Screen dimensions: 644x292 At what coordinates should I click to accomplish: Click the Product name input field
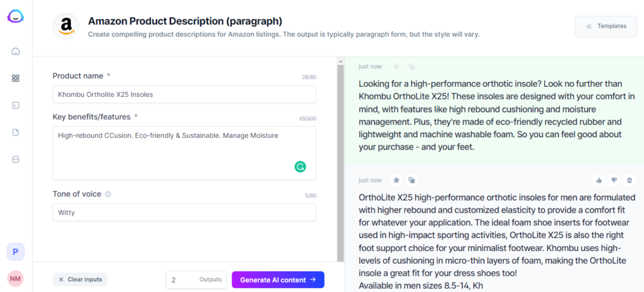[184, 94]
